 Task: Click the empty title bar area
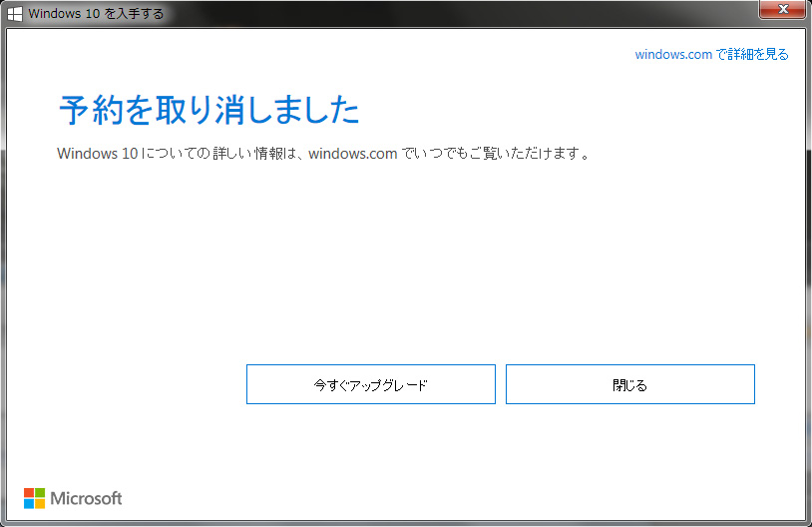point(449,14)
